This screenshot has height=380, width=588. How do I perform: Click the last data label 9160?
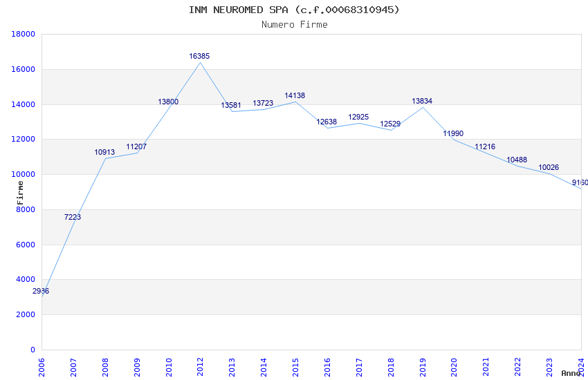pos(580,182)
